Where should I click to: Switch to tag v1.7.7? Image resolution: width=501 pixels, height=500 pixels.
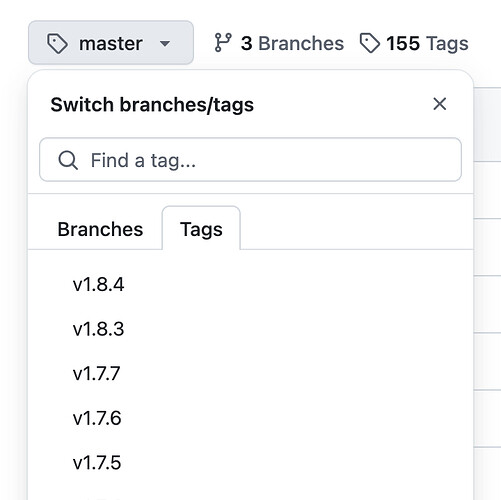point(250,373)
